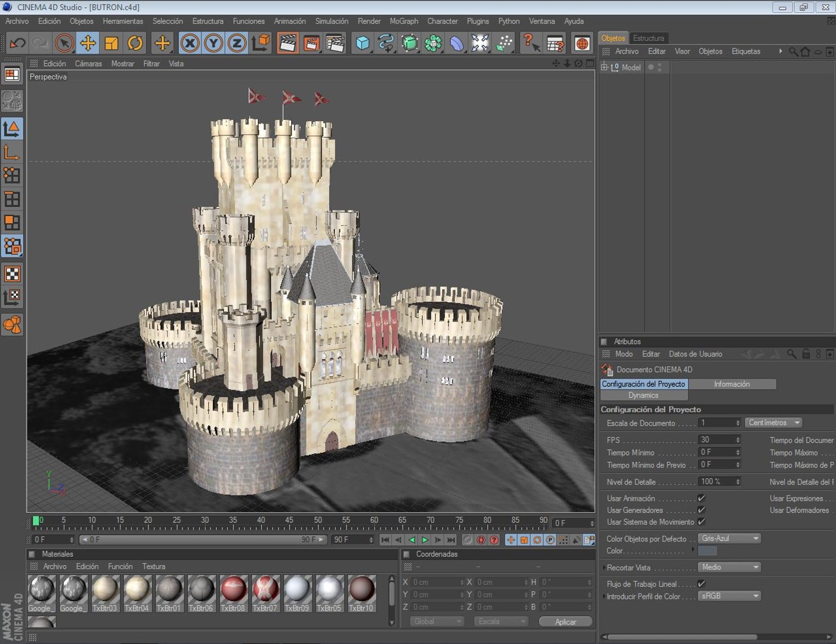Toggle Usar Animación checkbox

tap(701, 498)
